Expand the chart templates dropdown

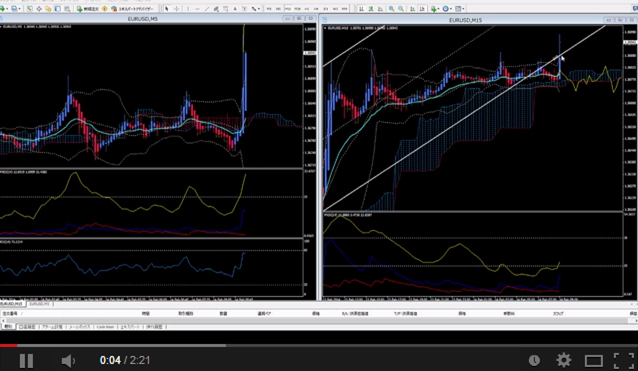point(463,9)
